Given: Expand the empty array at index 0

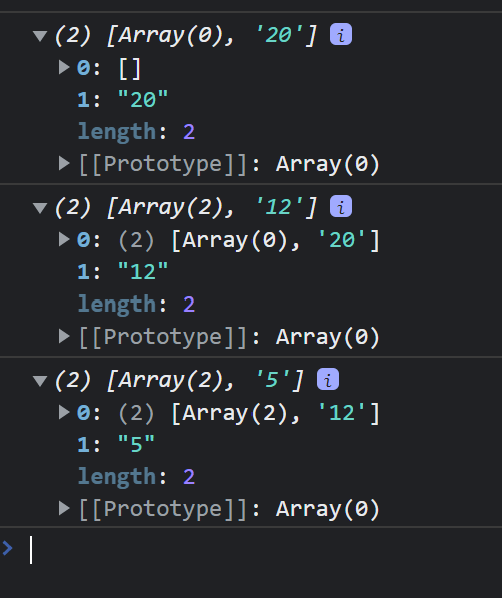Looking at the screenshot, I should coord(64,68).
